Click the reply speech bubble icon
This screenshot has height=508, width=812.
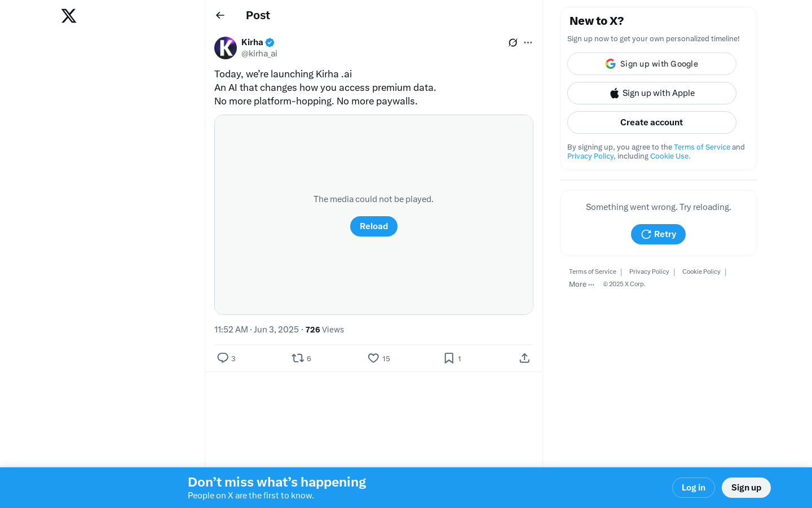(223, 358)
